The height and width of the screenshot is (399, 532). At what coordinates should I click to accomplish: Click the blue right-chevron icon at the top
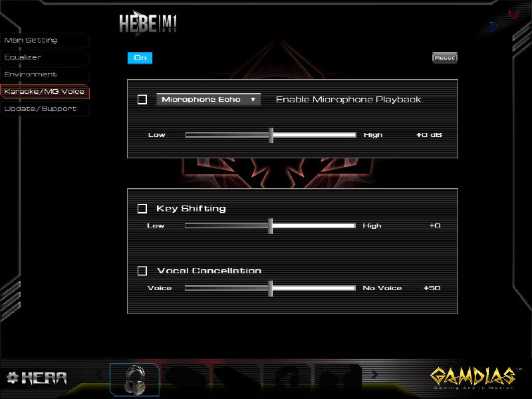pyautogui.click(x=494, y=27)
